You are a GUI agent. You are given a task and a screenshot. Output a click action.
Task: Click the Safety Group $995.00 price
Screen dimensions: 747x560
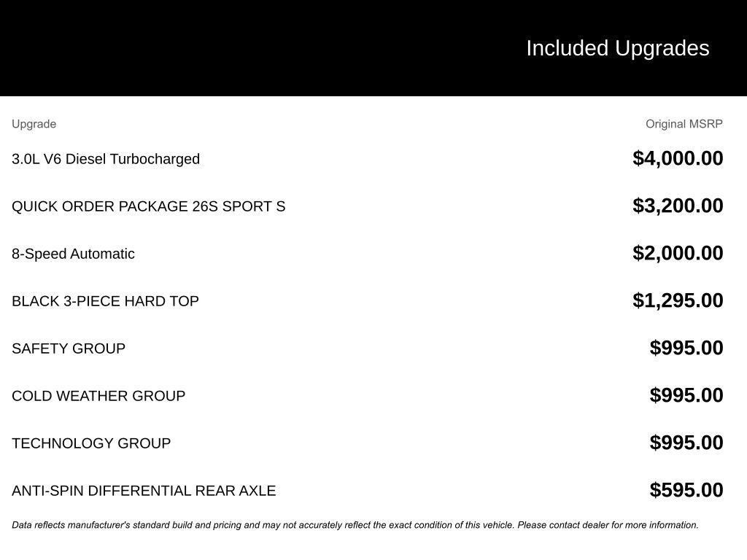pos(686,348)
